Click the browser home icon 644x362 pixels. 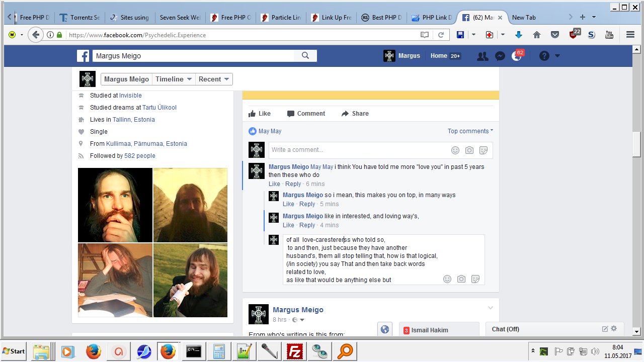click(537, 35)
